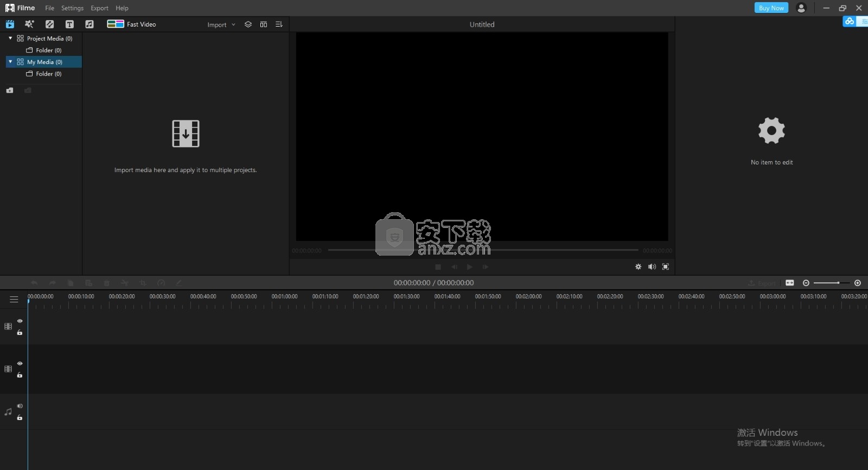Click the Undo arrow in timeline toolbar

tap(34, 283)
